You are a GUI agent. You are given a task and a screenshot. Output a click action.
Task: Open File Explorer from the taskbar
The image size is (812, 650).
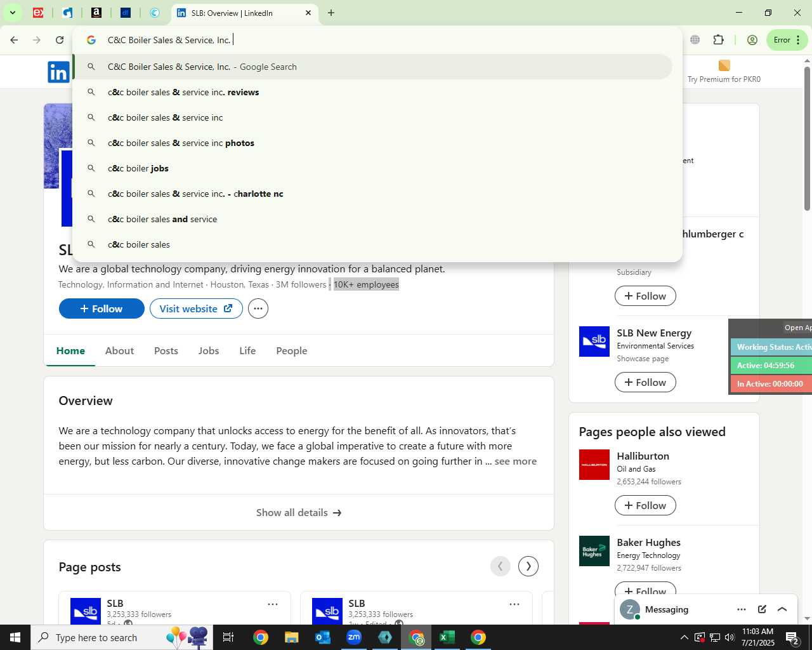click(x=291, y=637)
